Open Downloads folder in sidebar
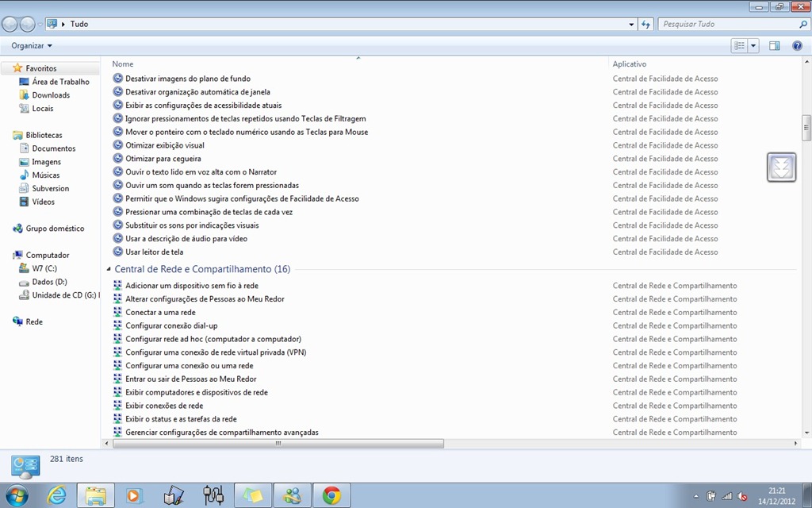Viewport: 812px width, 508px height. click(51, 95)
